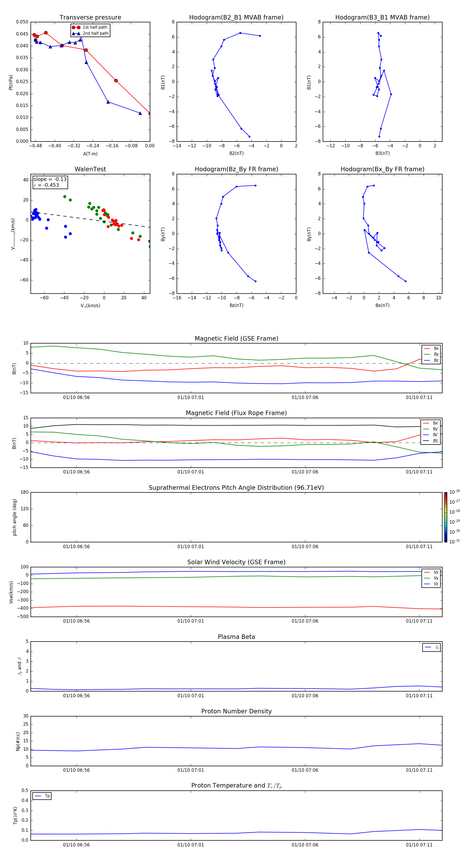
Task: Click the 'Np(#/cc)' y-axis label
Action: [x=18, y=741]
